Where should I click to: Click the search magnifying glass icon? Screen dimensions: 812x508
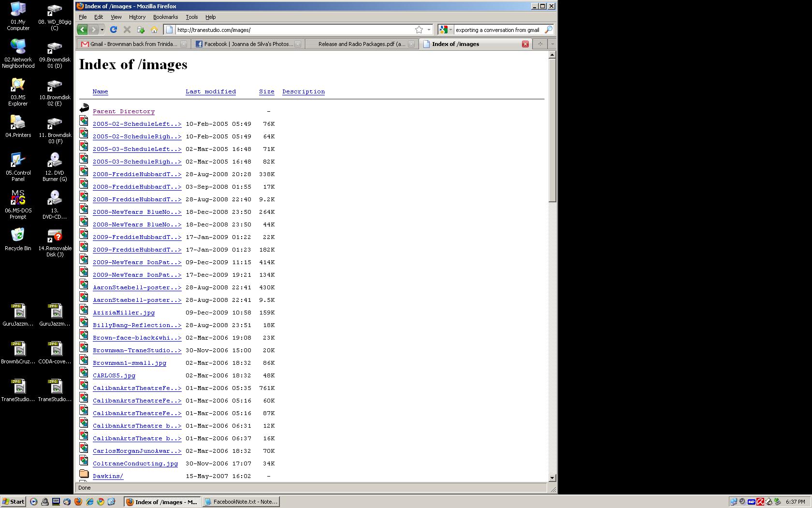click(548, 30)
